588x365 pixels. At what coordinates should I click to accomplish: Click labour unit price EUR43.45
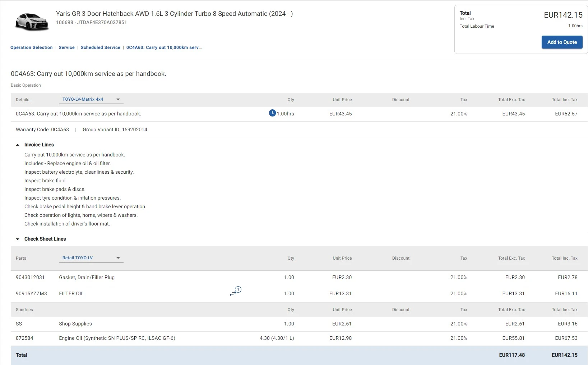[x=341, y=114]
